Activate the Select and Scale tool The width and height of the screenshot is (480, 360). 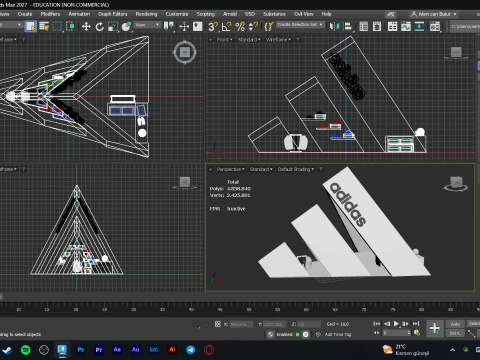coord(113,26)
